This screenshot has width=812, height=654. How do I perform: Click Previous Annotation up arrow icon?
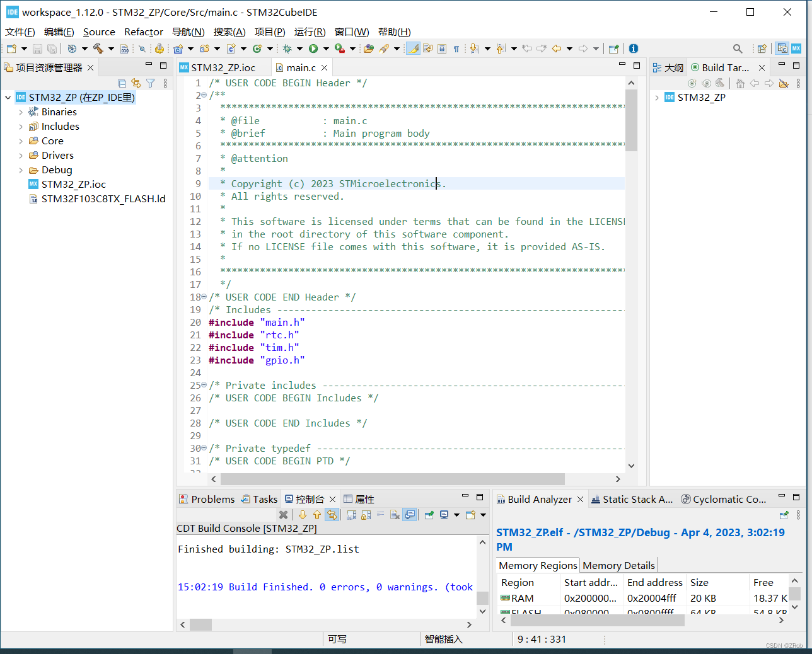click(x=501, y=49)
